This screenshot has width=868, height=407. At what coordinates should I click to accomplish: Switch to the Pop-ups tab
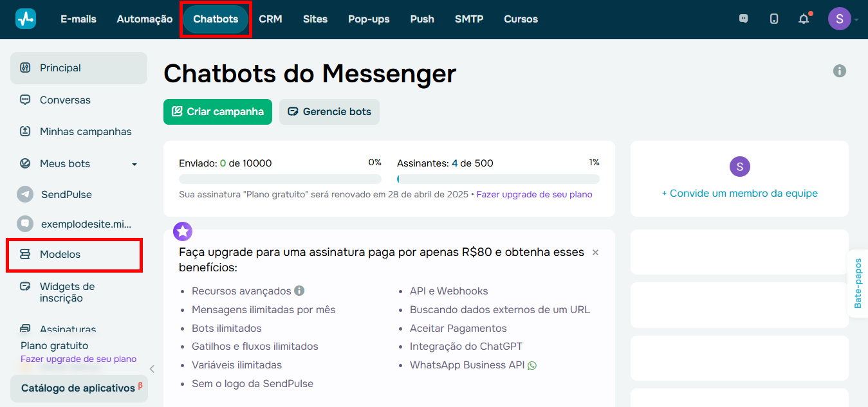pos(369,19)
